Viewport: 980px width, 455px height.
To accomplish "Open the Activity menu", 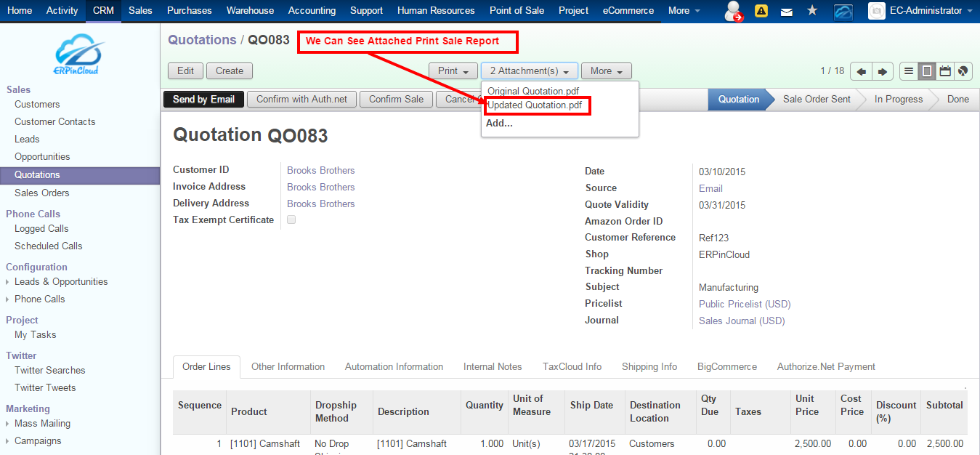I will point(62,11).
